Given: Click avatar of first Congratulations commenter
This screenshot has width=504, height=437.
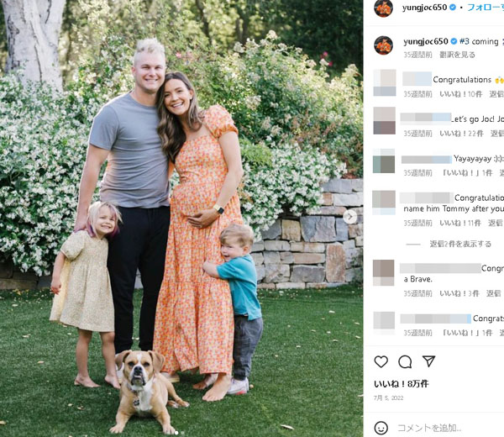Looking at the screenshot, I should pyautogui.click(x=384, y=82).
